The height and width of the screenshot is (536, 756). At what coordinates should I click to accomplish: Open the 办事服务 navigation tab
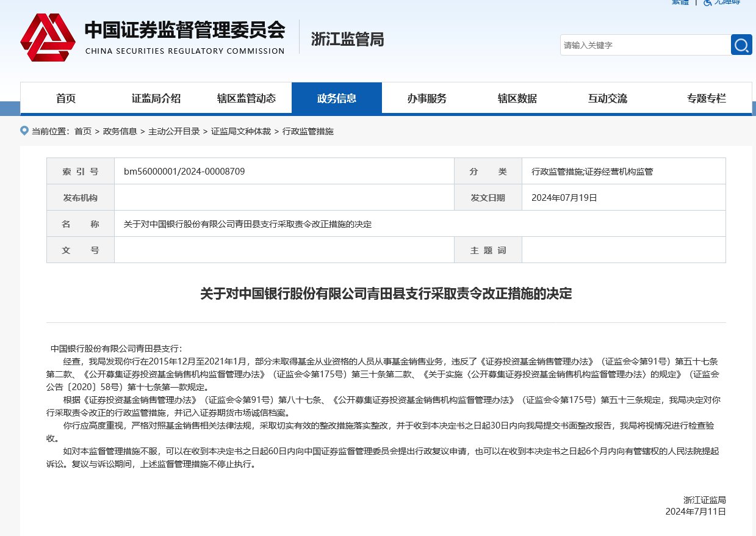427,98
